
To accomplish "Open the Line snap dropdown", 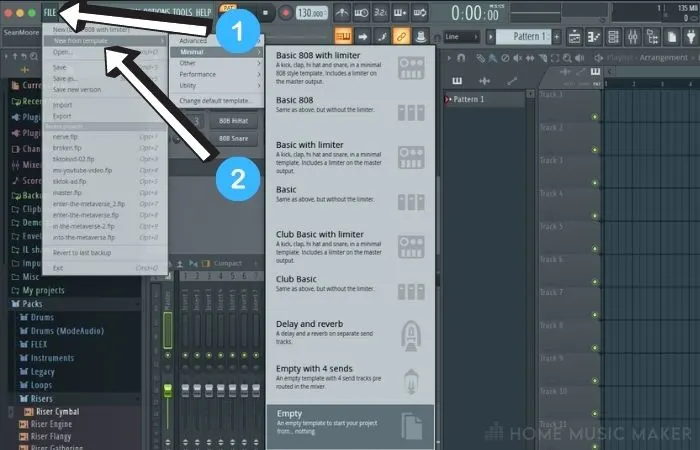I will (x=462, y=37).
